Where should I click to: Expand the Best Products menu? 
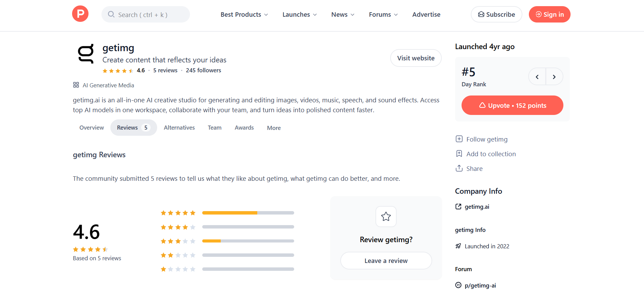244,14
